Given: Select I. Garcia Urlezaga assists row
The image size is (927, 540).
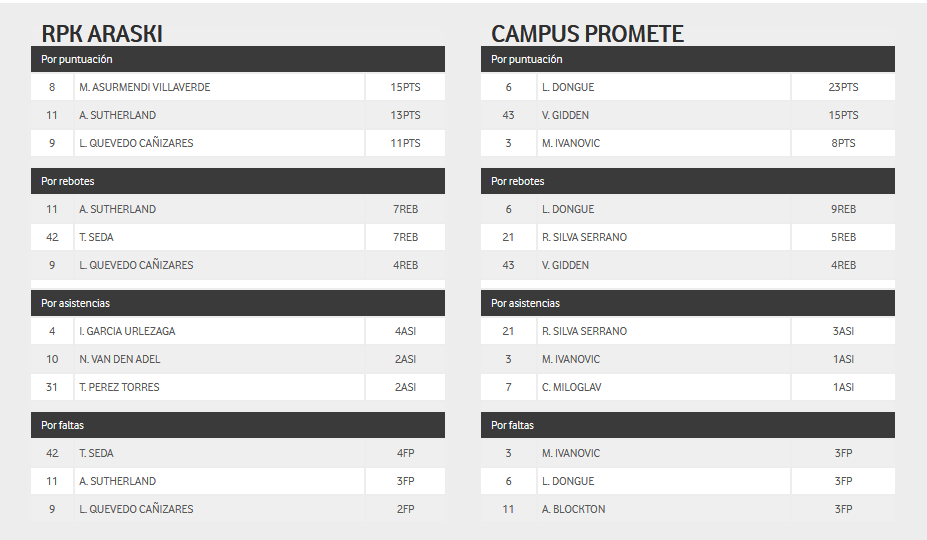Looking at the screenshot, I should [x=238, y=331].
